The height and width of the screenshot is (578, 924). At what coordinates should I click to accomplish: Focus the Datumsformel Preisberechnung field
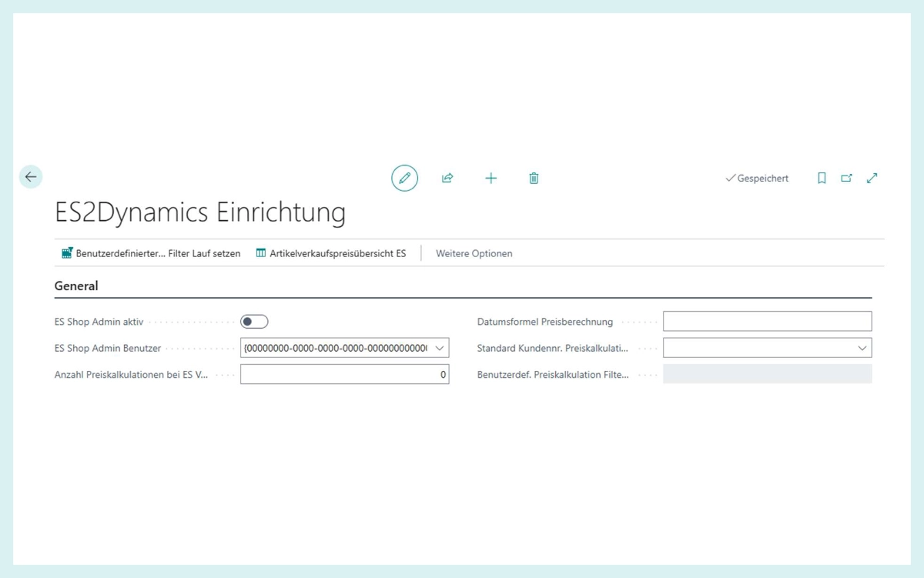[767, 321]
